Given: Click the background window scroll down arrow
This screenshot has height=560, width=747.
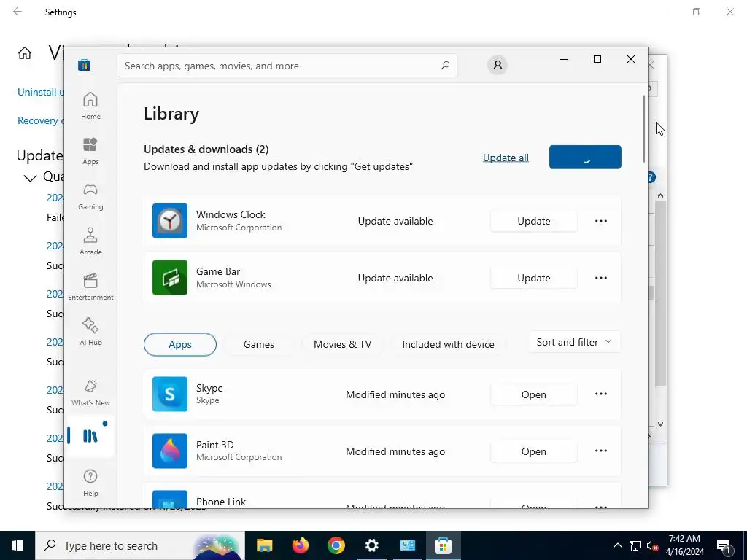Looking at the screenshot, I should point(660,424).
